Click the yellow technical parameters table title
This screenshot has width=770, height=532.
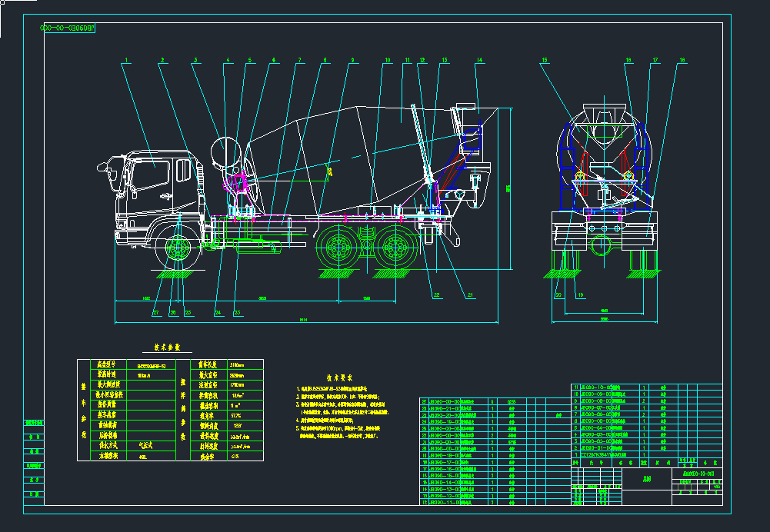coord(167,347)
